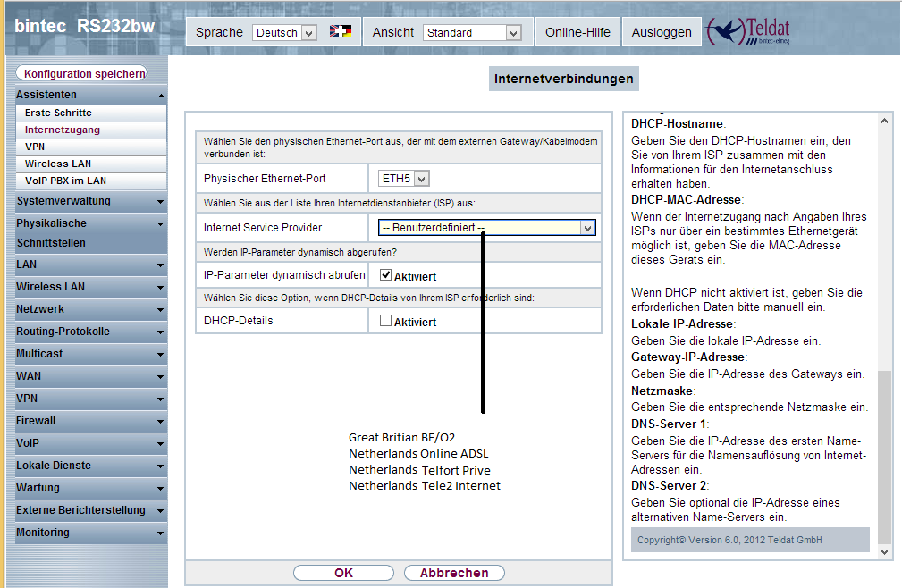The width and height of the screenshot is (902, 588).
Task: Open the VPN assistant entry
Action: [91, 147]
